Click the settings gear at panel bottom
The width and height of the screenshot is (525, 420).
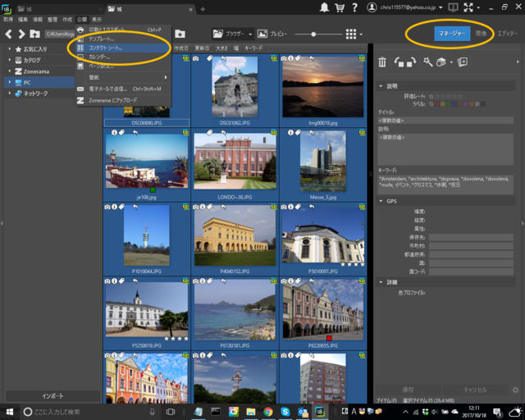(515, 390)
